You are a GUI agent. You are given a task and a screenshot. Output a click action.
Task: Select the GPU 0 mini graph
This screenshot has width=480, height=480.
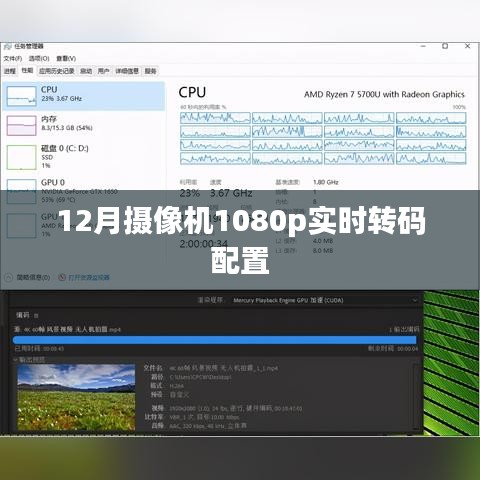pos(21,191)
